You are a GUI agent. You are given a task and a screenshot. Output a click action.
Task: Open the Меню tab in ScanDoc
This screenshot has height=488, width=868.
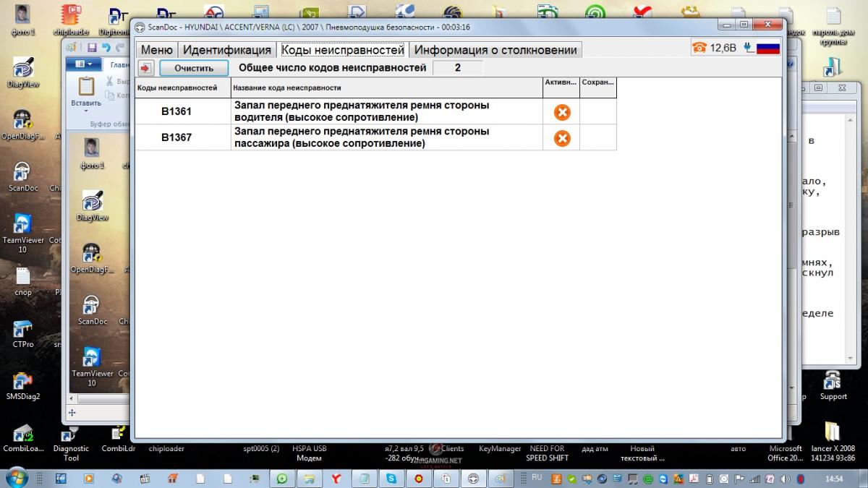(x=156, y=50)
